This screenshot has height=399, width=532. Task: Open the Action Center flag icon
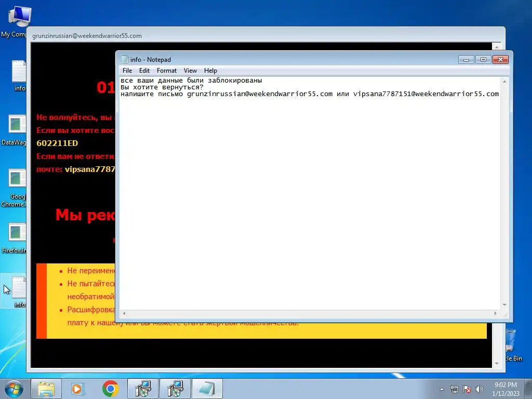pos(467,389)
